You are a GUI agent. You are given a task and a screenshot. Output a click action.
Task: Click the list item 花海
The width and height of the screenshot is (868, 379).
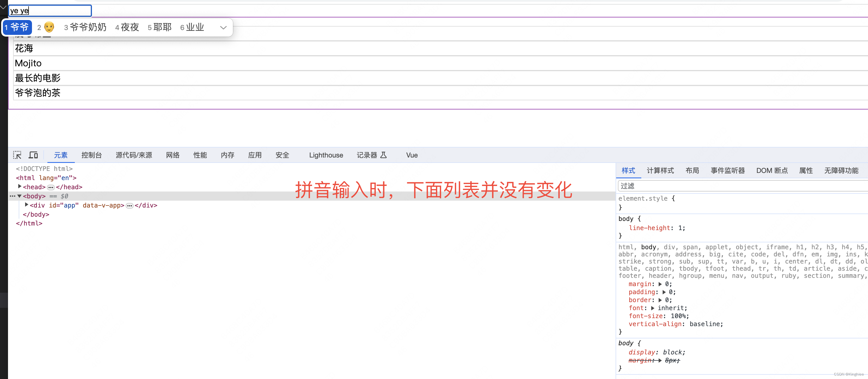[x=440, y=49]
